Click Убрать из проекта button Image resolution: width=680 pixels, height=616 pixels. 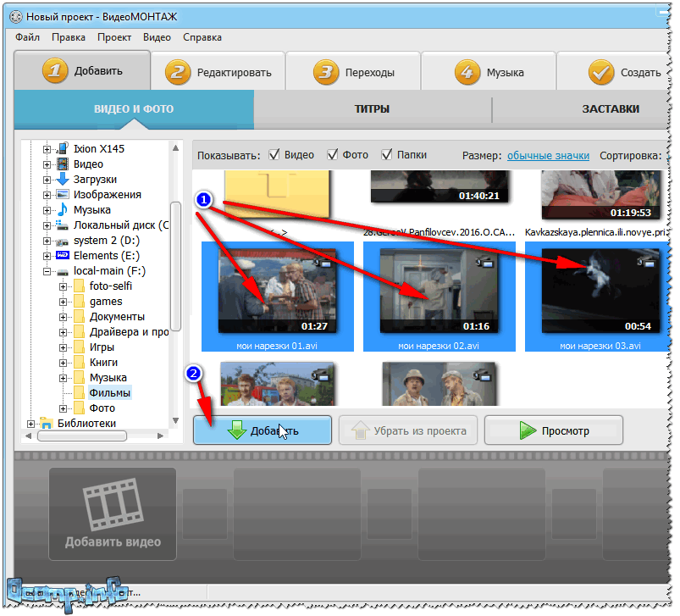[x=408, y=430]
